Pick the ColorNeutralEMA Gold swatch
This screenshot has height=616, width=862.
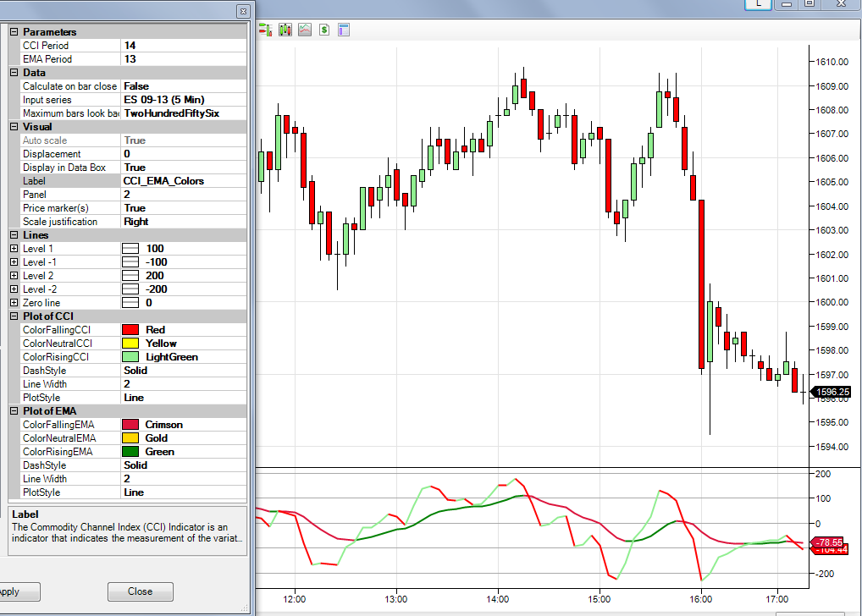130,438
